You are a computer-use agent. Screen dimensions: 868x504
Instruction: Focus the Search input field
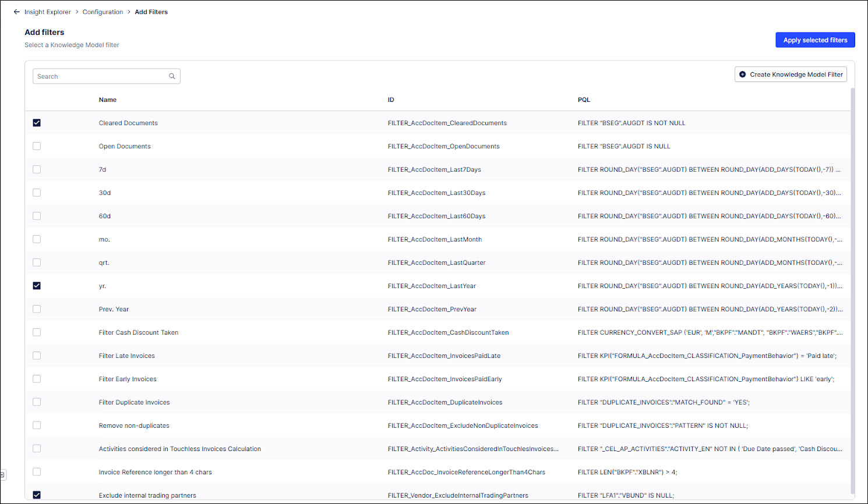click(107, 76)
